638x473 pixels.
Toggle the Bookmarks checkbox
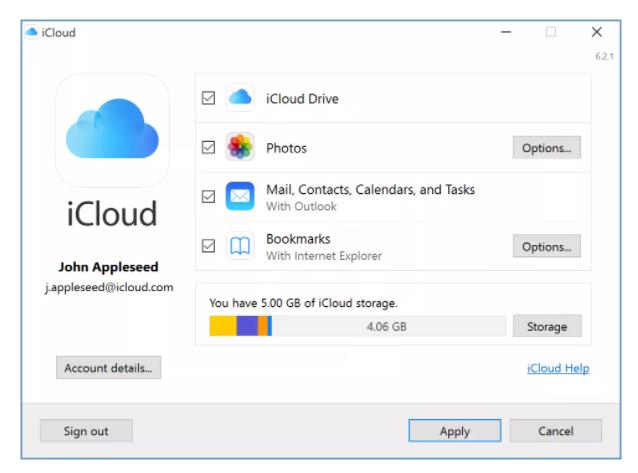[x=208, y=246]
